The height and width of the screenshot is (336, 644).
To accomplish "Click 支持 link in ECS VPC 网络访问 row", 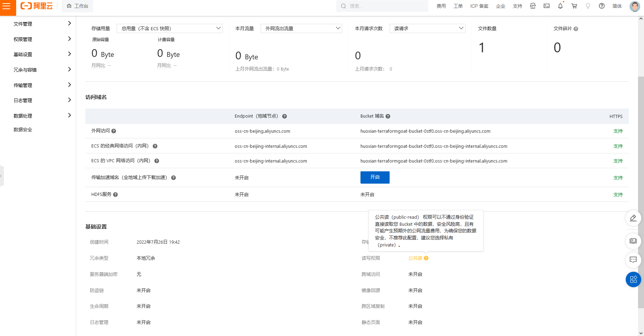I will coord(618,161).
